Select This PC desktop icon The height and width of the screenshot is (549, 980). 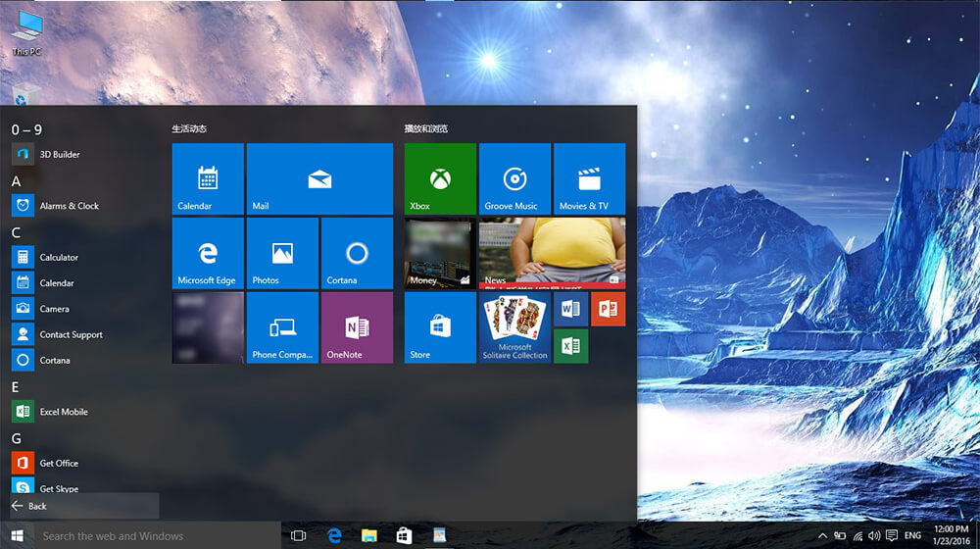click(26, 33)
